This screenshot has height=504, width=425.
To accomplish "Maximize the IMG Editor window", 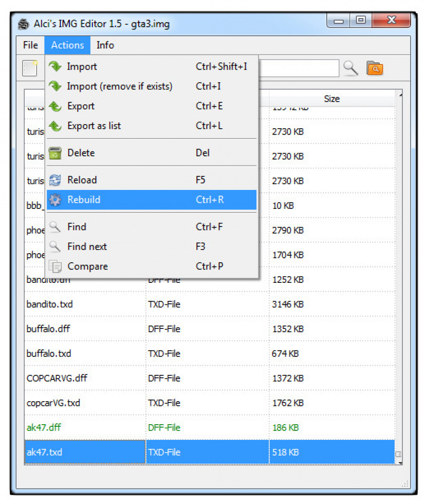I will (x=361, y=20).
